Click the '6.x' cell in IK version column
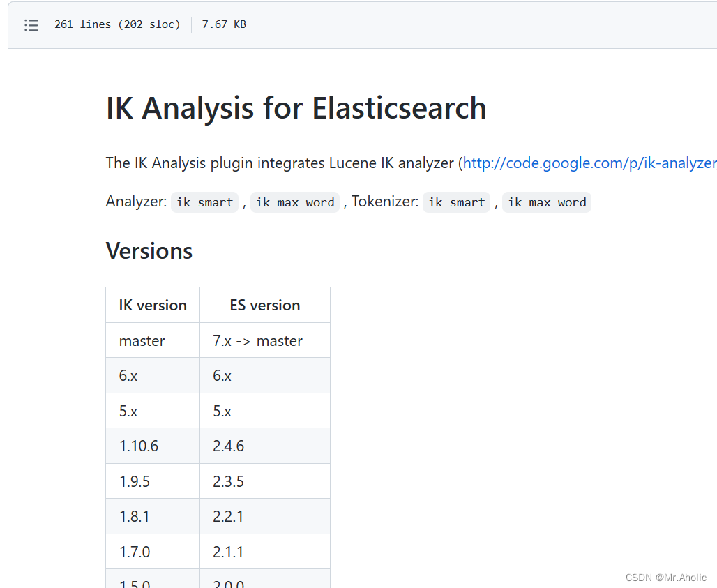The image size is (717, 588). click(153, 375)
